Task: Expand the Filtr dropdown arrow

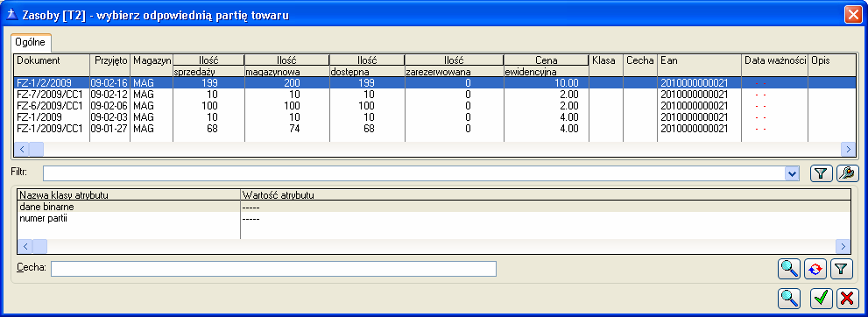Action: point(792,173)
